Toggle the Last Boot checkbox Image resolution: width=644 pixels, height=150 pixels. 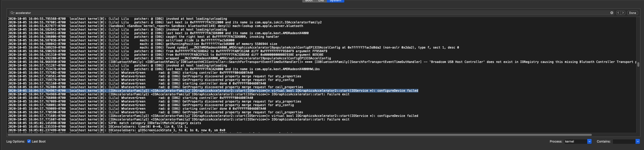coord(29,141)
